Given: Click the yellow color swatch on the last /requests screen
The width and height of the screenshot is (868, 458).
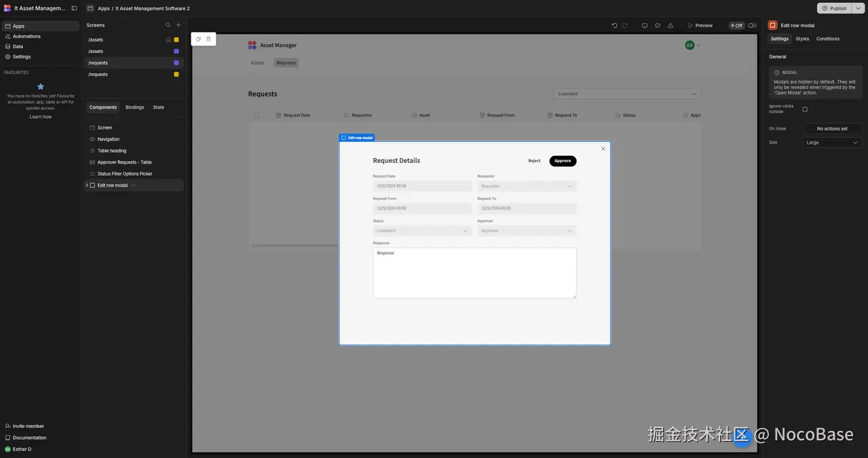Looking at the screenshot, I should 176,75.
